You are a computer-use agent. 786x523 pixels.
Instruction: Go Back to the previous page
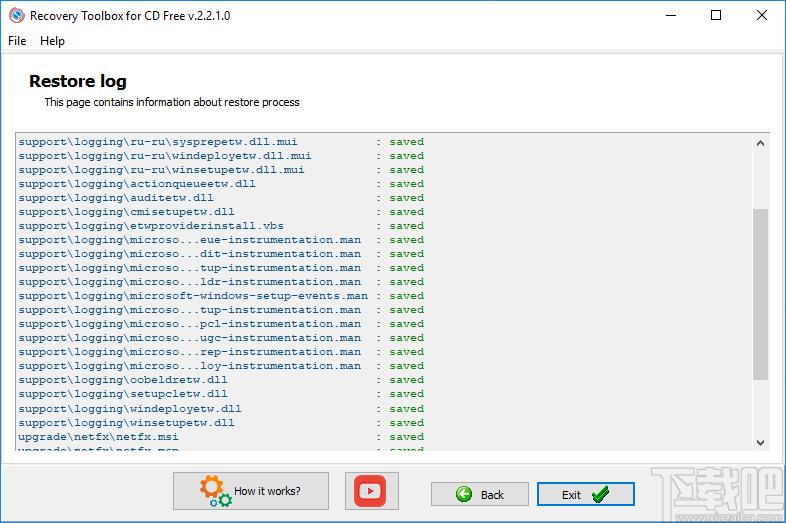[480, 494]
